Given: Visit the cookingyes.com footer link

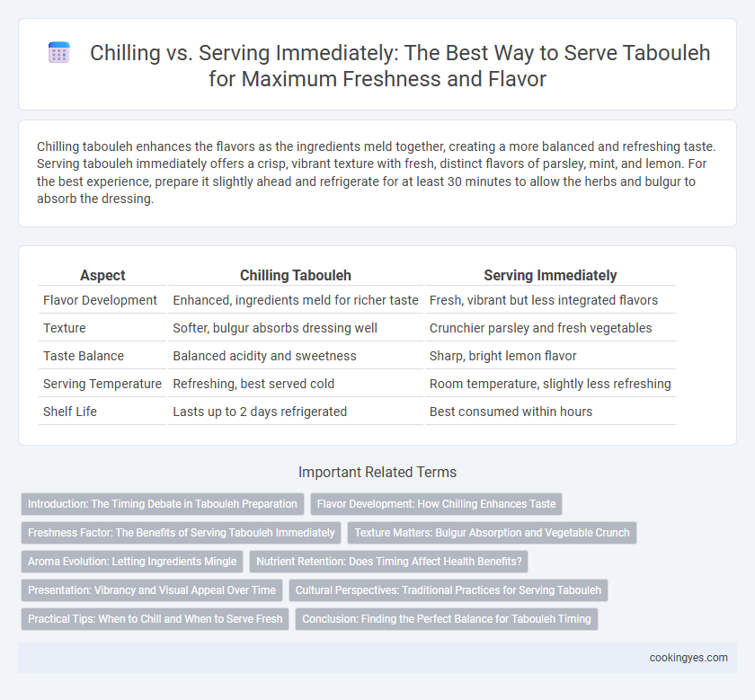Looking at the screenshot, I should click(x=688, y=658).
